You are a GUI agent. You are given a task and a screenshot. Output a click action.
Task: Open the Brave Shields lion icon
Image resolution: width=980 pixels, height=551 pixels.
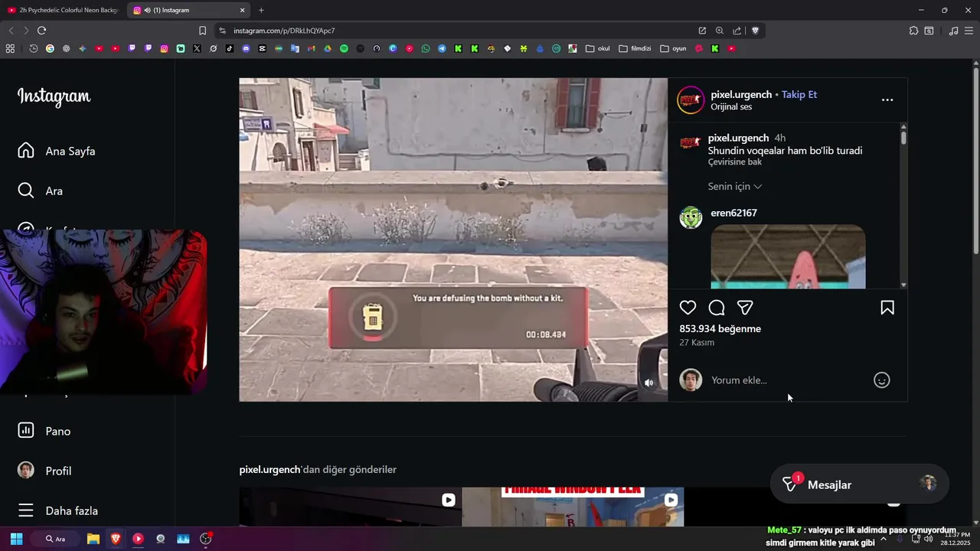coord(755,31)
